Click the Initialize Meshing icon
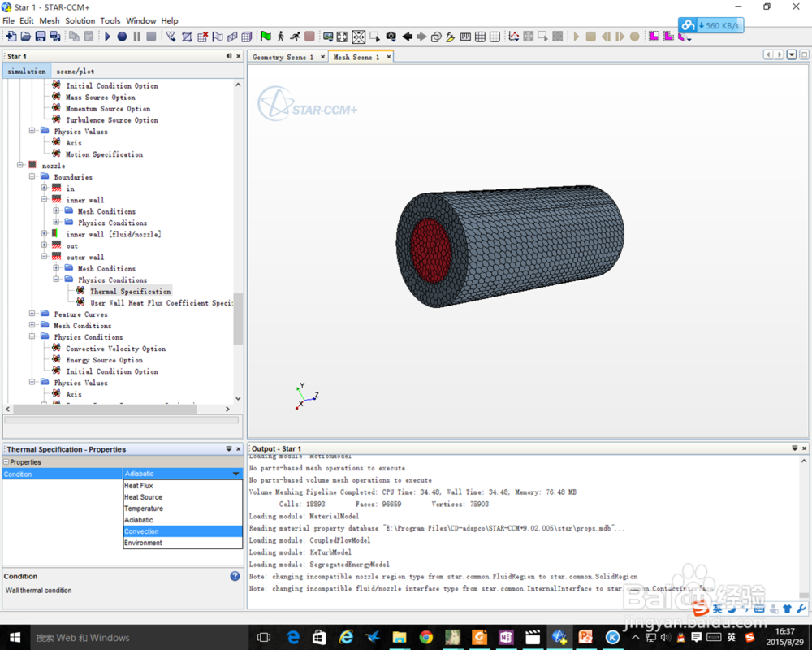This screenshot has width=812, height=650. (187, 37)
